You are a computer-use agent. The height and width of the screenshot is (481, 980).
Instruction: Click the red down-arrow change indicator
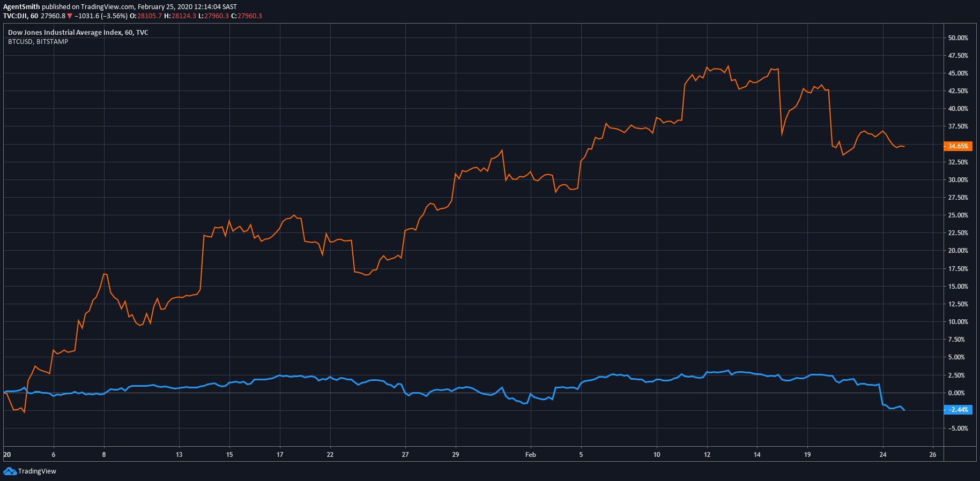tap(70, 16)
